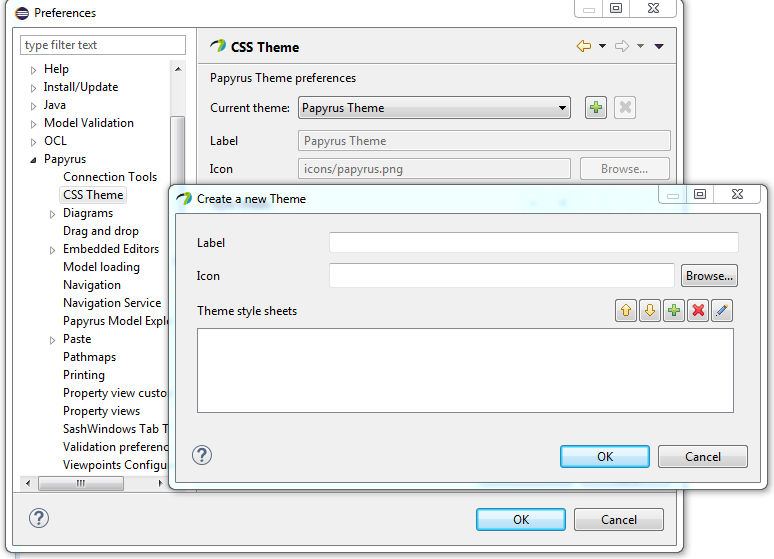Click the Papyrus icon in Create a new Theme title
The image size is (774, 559).
tap(184, 199)
